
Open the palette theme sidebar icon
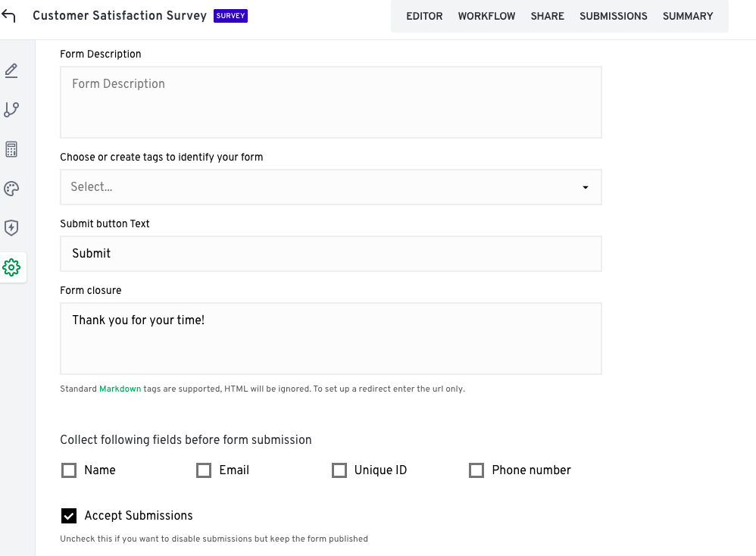pos(11,189)
